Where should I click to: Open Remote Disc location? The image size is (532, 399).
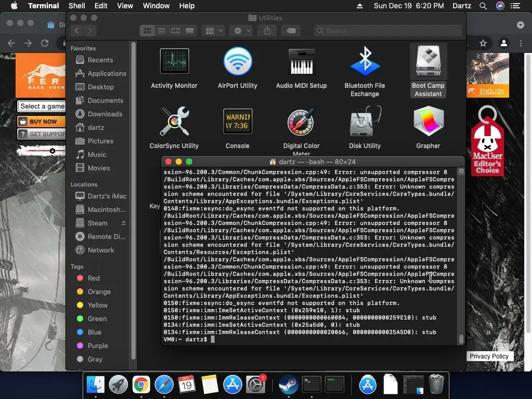coord(100,236)
